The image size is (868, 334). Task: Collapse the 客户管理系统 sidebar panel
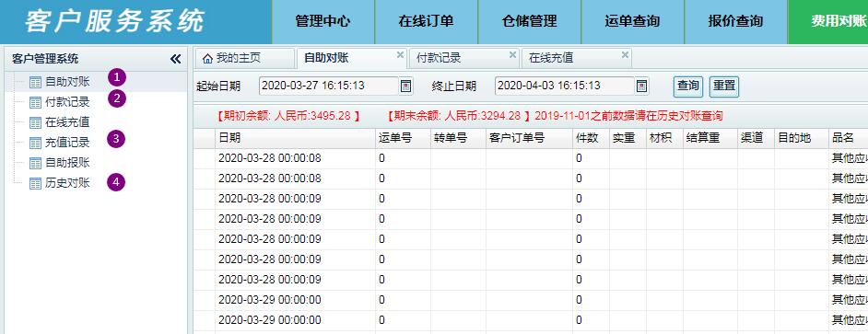coord(175,59)
